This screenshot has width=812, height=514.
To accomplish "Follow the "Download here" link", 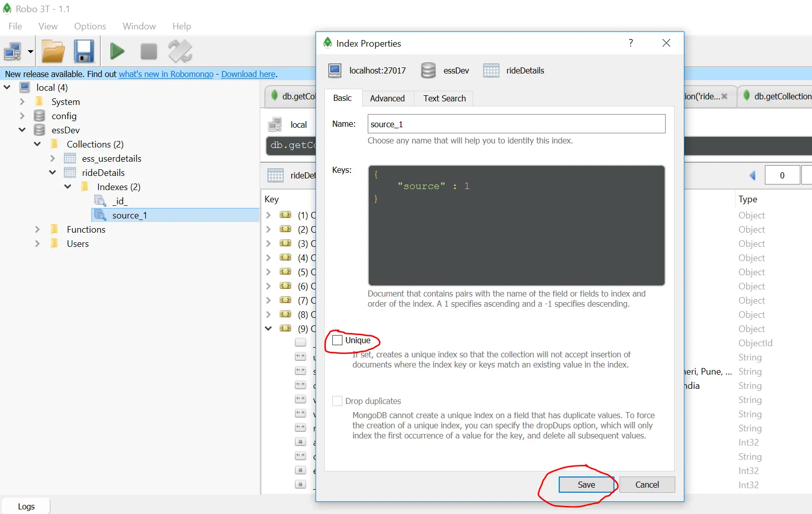I will [248, 74].
